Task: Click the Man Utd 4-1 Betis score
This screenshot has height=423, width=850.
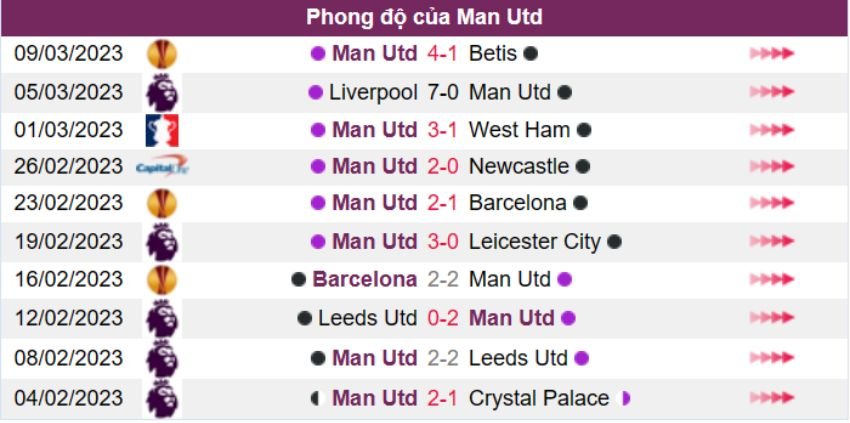Action: click(x=442, y=54)
